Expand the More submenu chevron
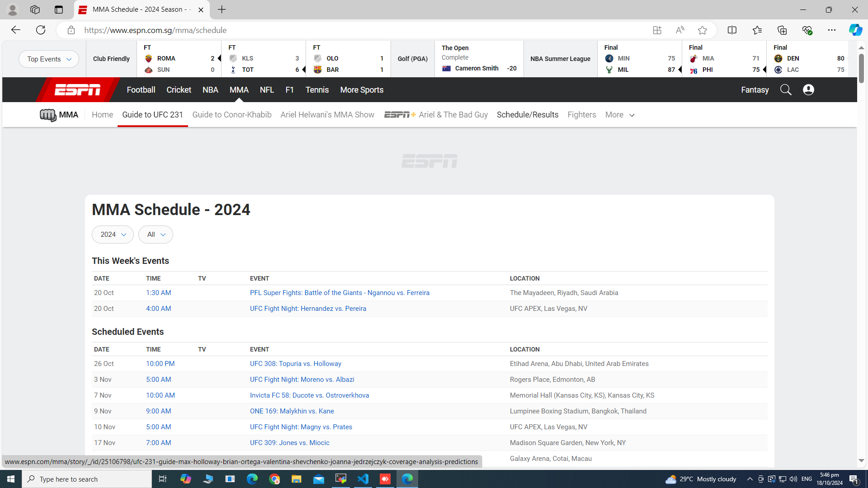The height and width of the screenshot is (488, 868). pos(632,115)
